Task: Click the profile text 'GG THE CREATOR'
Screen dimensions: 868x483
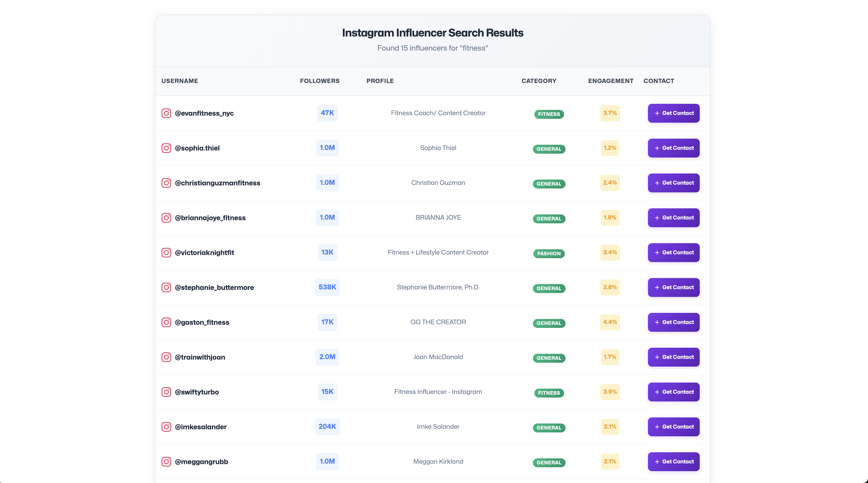Action: click(438, 322)
